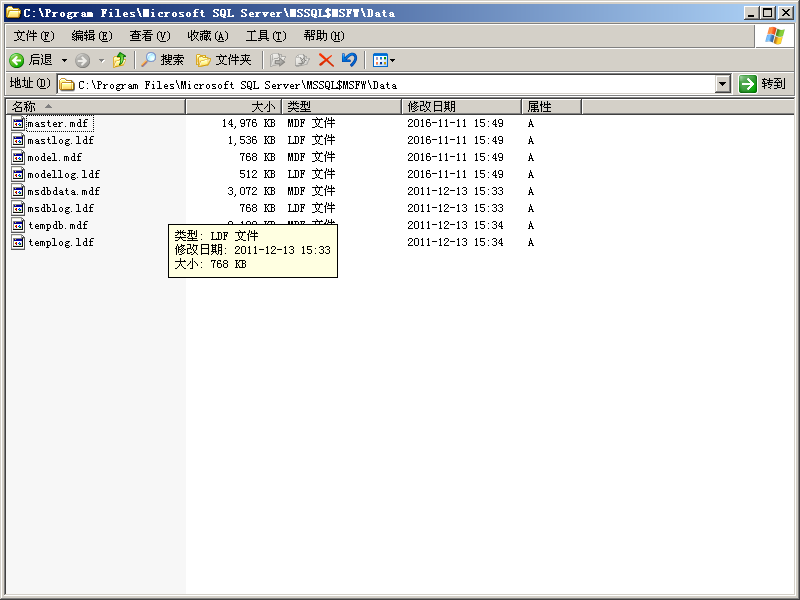
Task: Maximize the Explorer window
Action: 768,13
